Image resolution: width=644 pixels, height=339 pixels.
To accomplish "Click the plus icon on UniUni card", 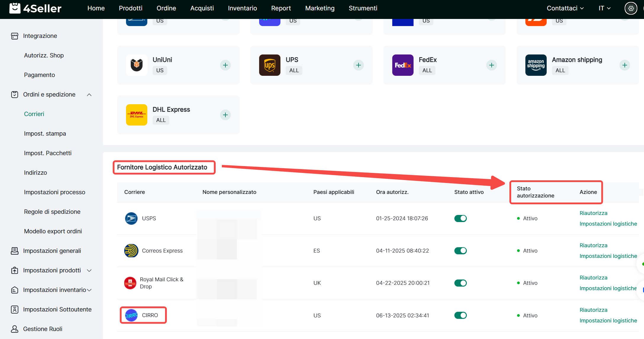I will (225, 65).
